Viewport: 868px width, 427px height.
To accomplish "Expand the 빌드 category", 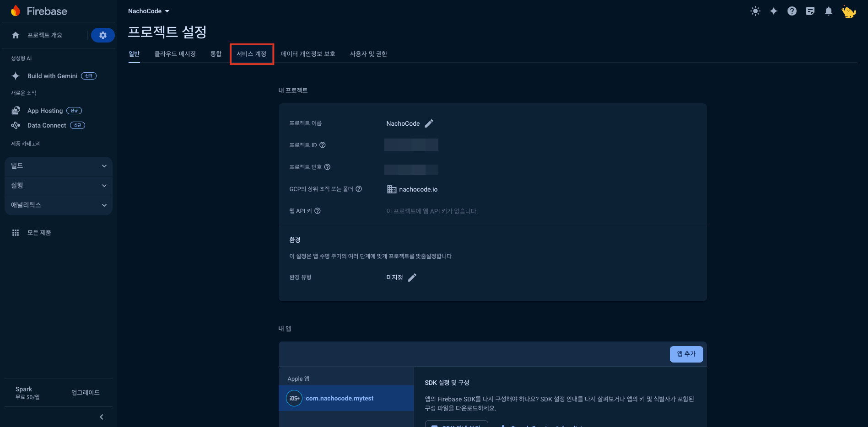I will 59,166.
